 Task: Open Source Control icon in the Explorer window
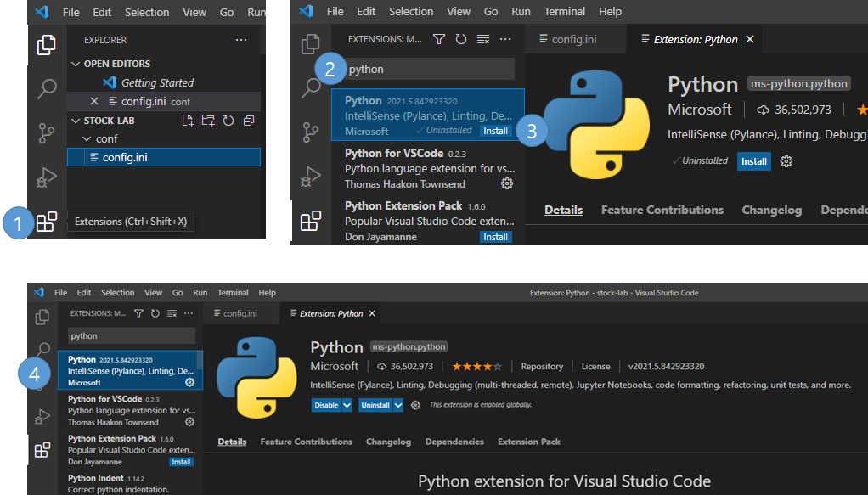point(47,133)
